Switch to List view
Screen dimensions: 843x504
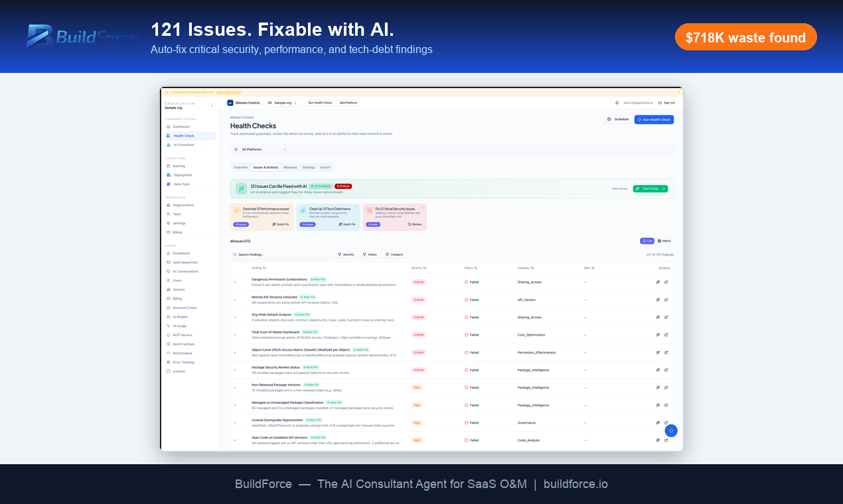647,241
